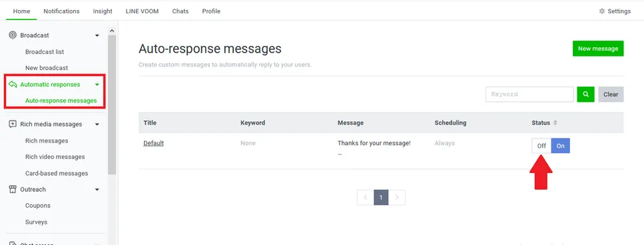644x245 pixels.
Task: Click the 'None' keyword value
Action: [x=248, y=143]
